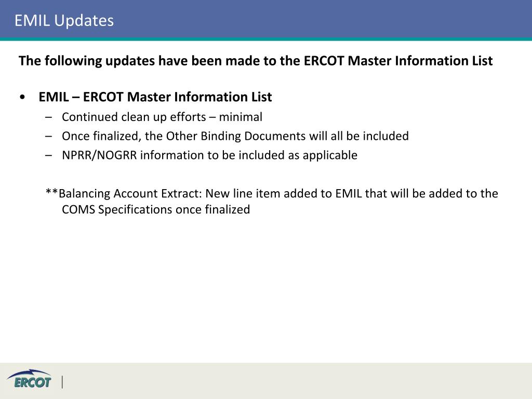The image size is (532, 399).
Task: Click the dash before 'Continued clean up efforts'
Action: click(x=49, y=117)
